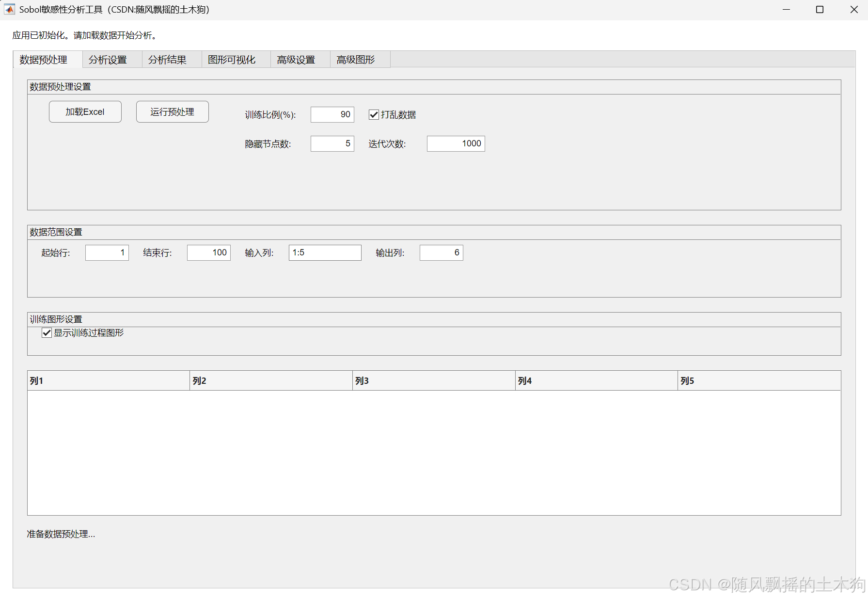Switch to the 图形可视化 tab

pos(236,59)
